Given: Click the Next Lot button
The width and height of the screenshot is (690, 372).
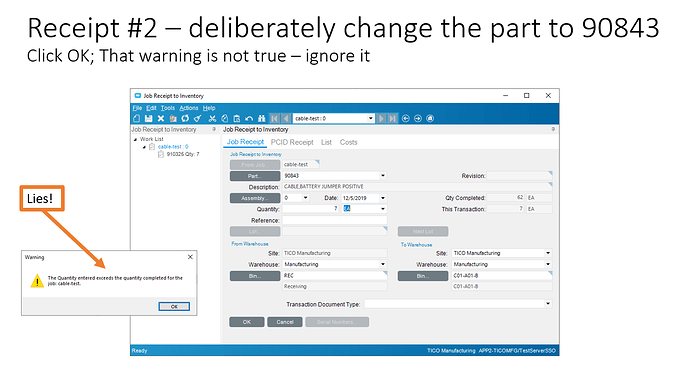Looking at the screenshot, I should pos(423,231).
